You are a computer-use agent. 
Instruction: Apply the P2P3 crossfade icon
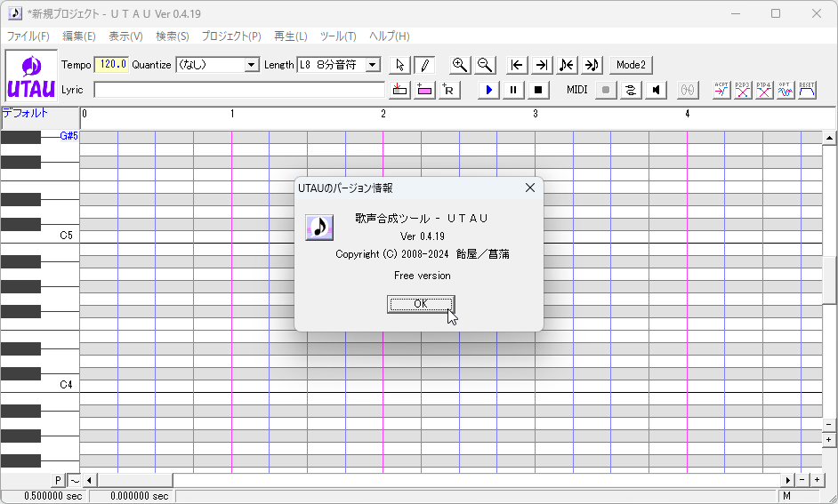click(x=743, y=90)
